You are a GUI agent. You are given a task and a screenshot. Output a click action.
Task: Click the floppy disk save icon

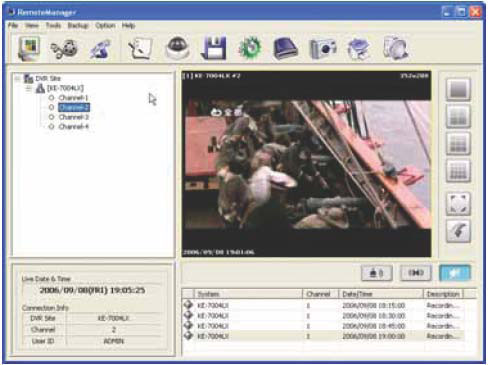coord(213,48)
